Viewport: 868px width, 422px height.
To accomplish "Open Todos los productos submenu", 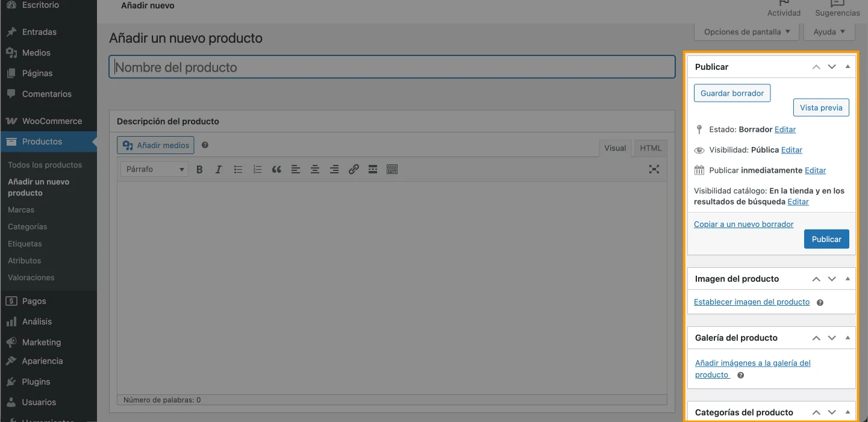I will click(45, 165).
